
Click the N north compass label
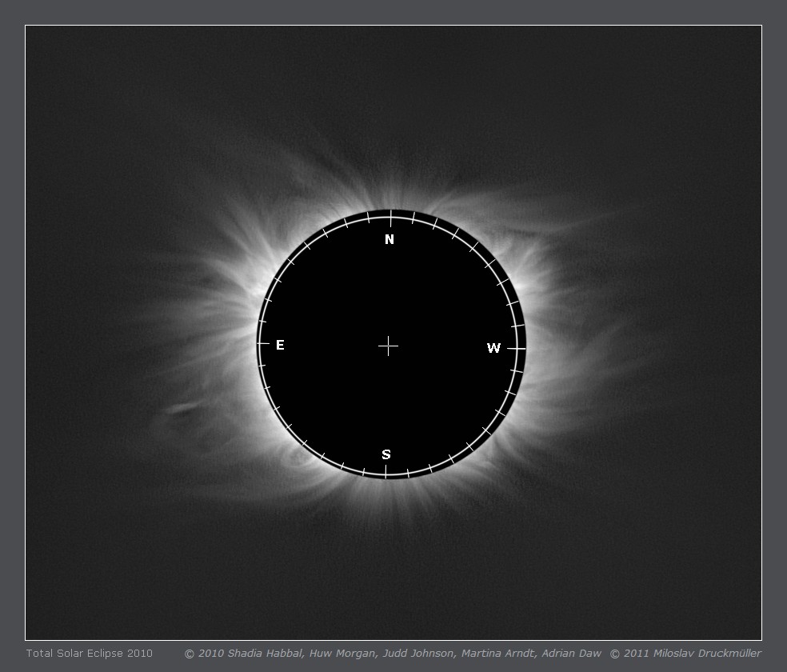coord(390,240)
